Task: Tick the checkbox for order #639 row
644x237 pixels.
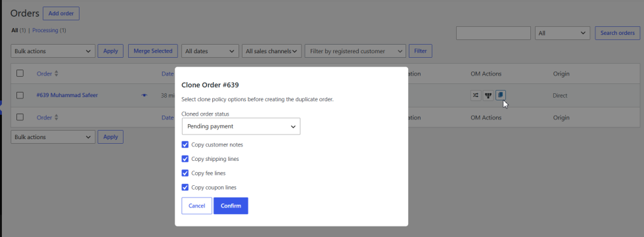Action: pyautogui.click(x=20, y=95)
